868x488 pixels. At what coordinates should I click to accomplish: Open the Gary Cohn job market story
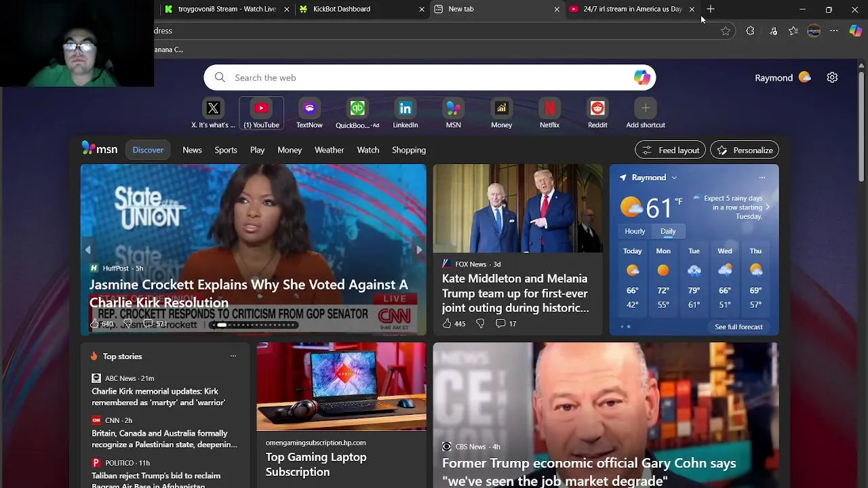(589, 472)
